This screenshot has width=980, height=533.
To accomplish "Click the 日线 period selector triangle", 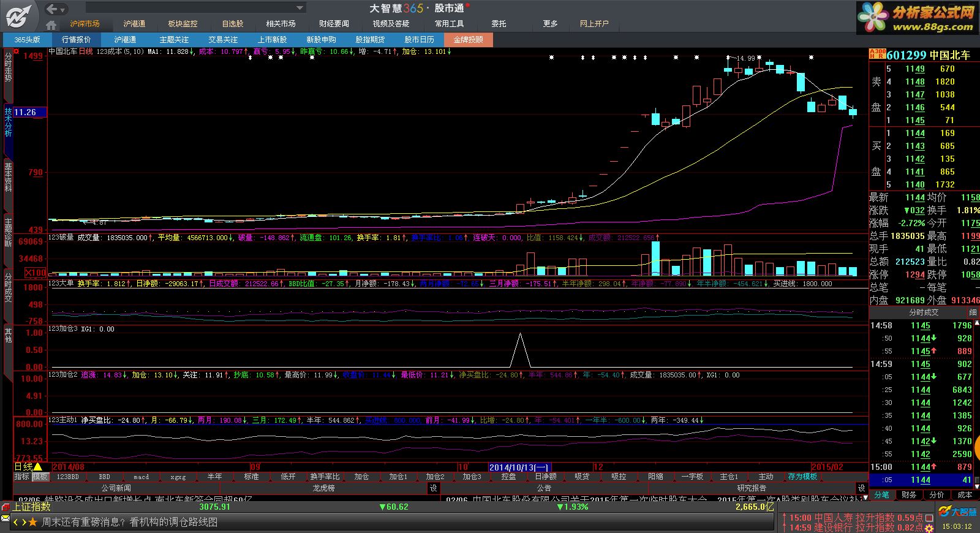I will [37, 467].
